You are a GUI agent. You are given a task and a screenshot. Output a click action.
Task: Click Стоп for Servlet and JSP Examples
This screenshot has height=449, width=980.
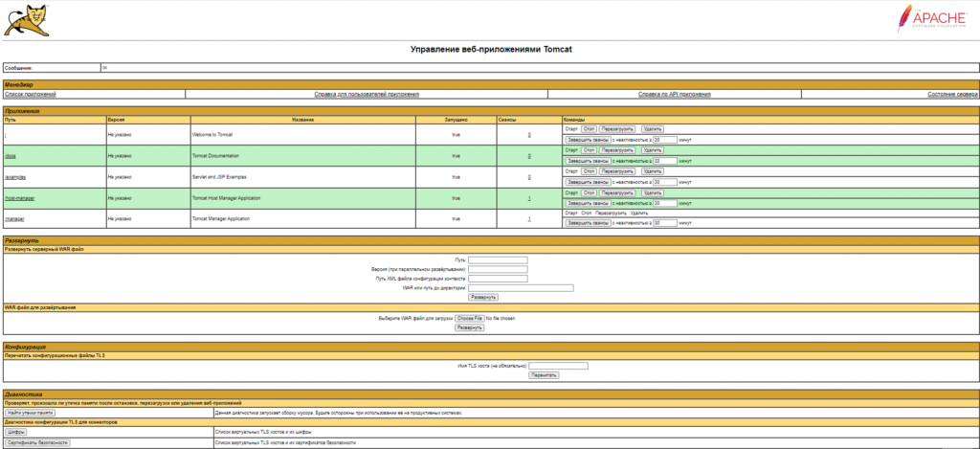[589, 171]
